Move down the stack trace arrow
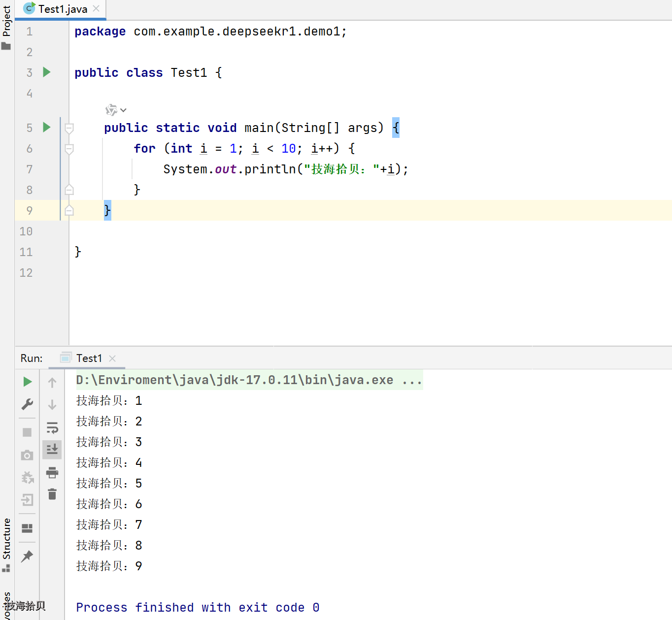This screenshot has height=620, width=672. point(52,405)
